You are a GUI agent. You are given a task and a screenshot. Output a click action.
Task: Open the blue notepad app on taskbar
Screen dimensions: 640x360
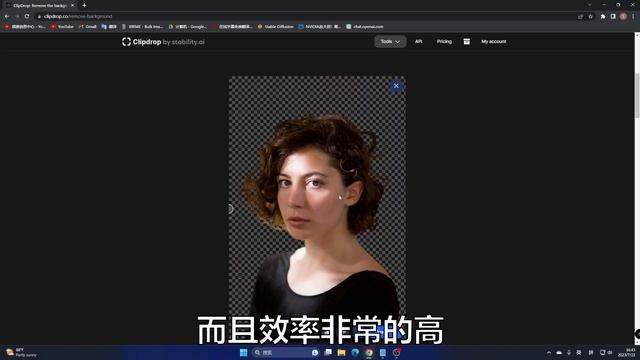[x=382, y=352]
